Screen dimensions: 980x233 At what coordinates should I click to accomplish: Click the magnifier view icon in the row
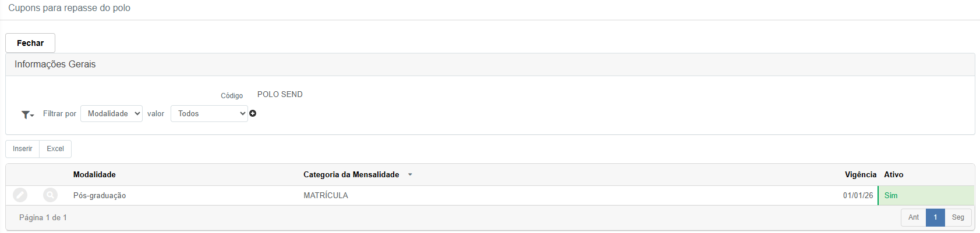coord(51,195)
